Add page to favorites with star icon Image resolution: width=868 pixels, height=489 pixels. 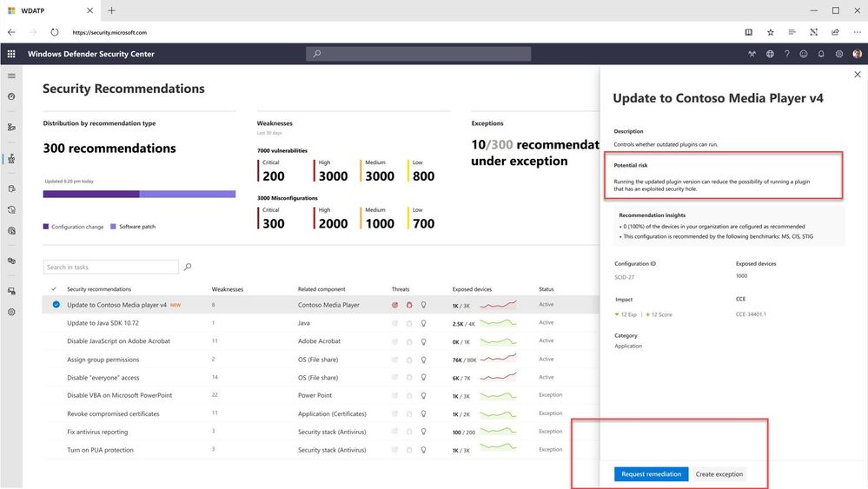(770, 32)
